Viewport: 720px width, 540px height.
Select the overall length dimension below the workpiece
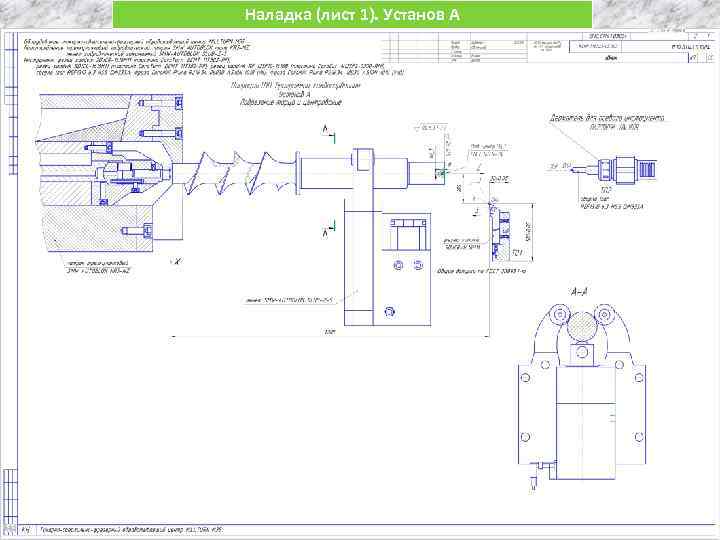point(329,334)
